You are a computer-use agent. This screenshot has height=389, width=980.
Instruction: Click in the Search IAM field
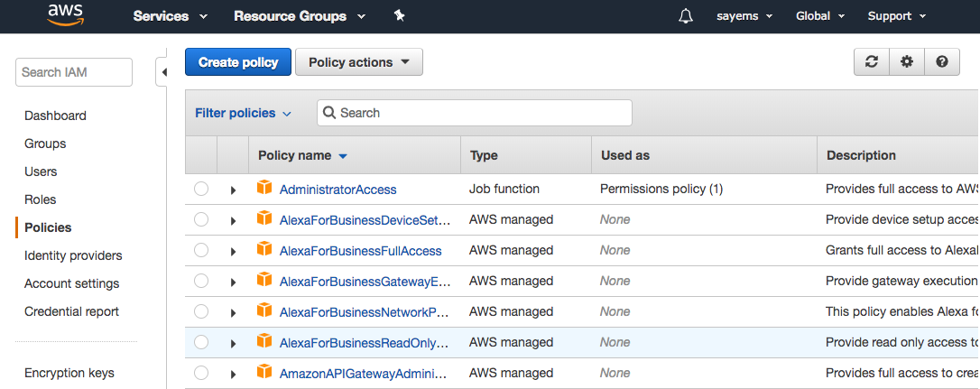click(74, 72)
